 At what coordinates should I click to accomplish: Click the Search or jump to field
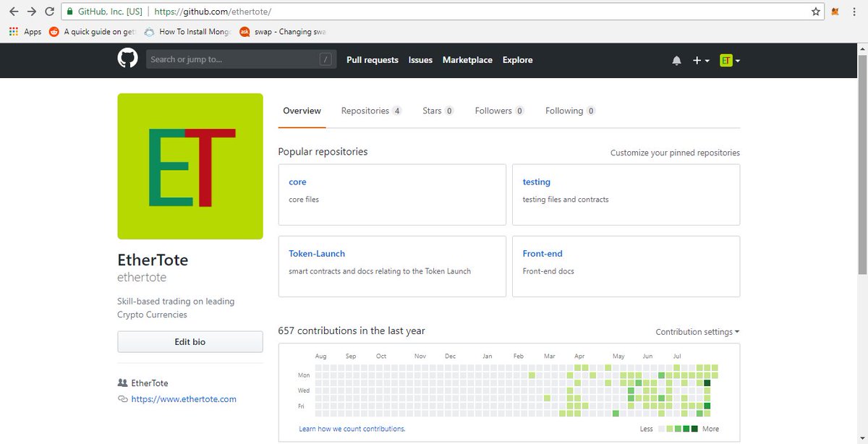click(x=241, y=59)
